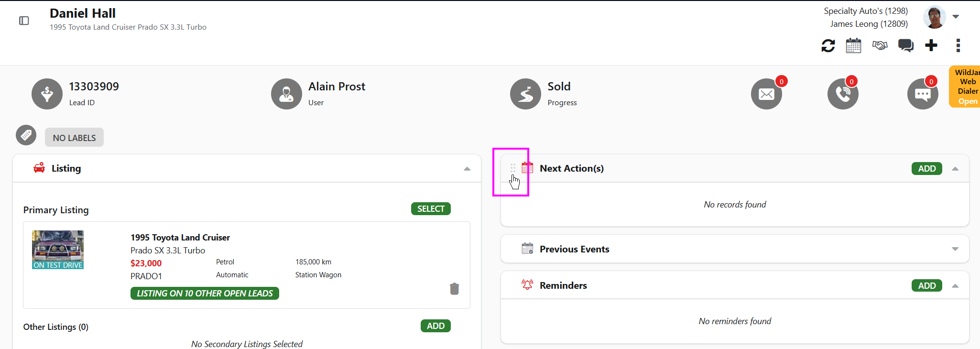Delete primary listing with trash icon
Image resolution: width=980 pixels, height=349 pixels.
(454, 289)
